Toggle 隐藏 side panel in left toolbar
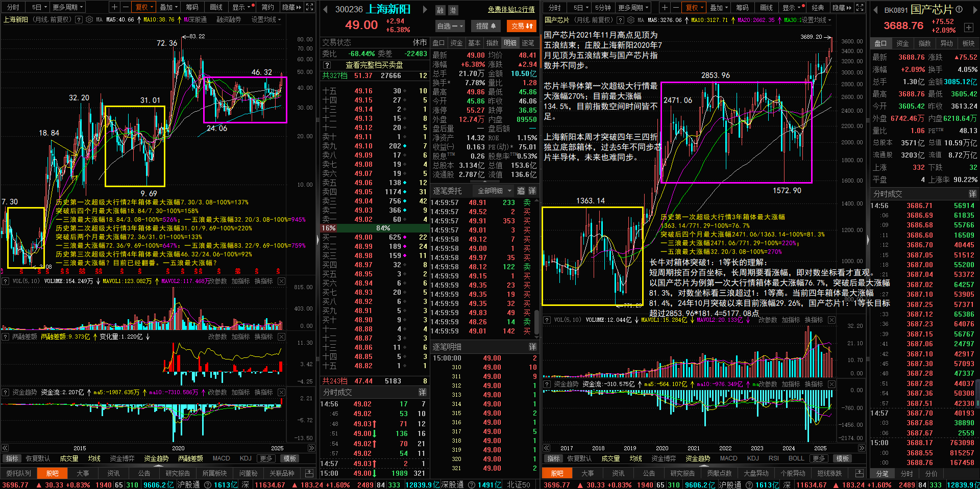980x489 pixels. 292,7
